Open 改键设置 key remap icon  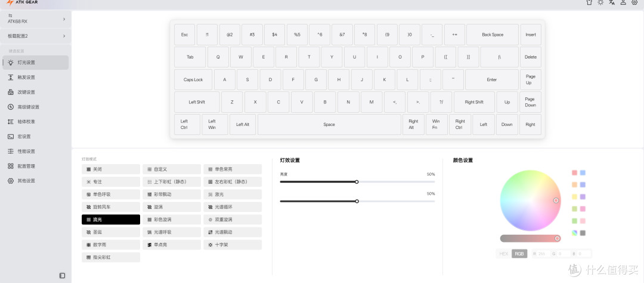[x=11, y=92]
